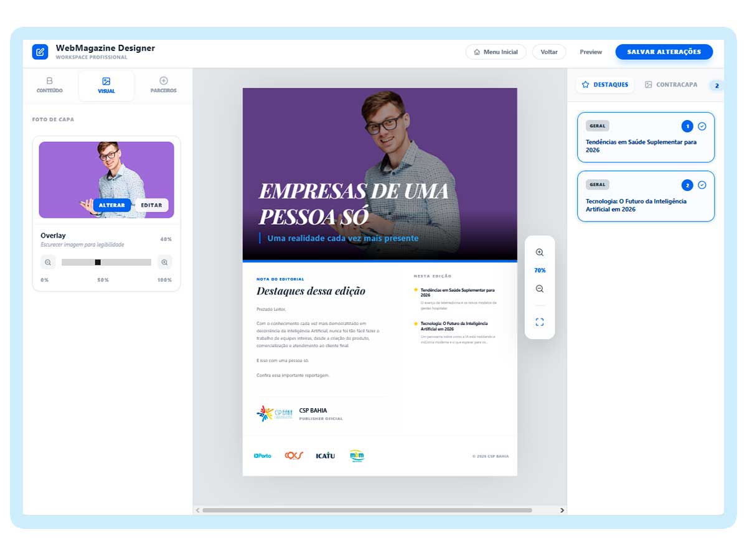Click the Overlay slider handle
The width and height of the screenshot is (747, 560).
(98, 263)
